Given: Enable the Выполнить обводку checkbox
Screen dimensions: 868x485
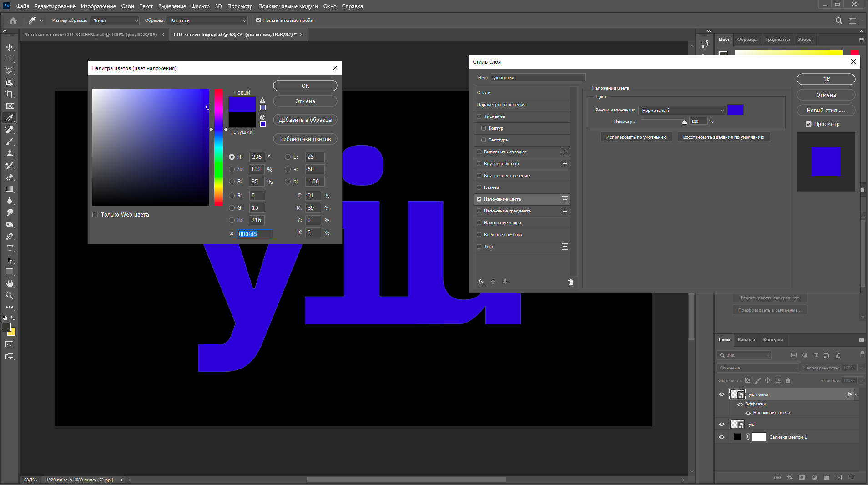Looking at the screenshot, I should [479, 152].
